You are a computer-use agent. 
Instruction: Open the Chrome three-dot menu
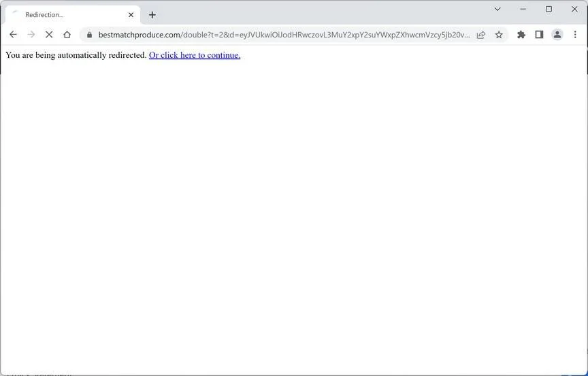pos(575,35)
